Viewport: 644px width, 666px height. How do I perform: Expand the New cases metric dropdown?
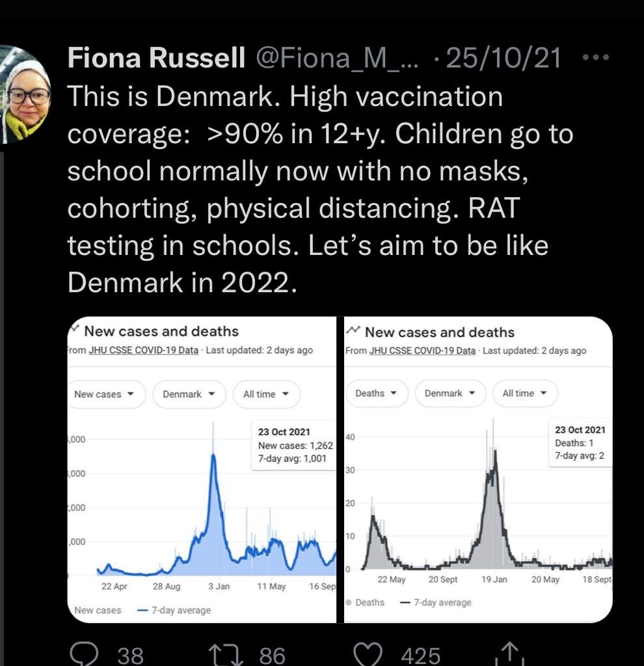(x=105, y=394)
